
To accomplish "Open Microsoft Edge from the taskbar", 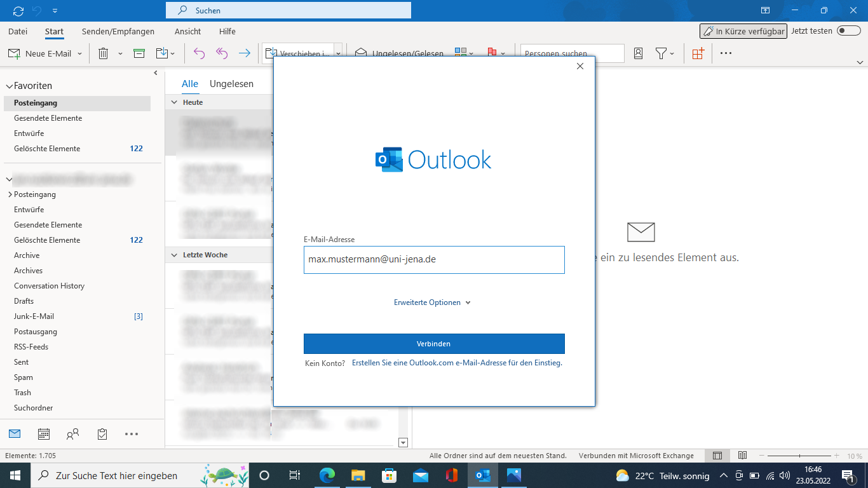I will (327, 475).
